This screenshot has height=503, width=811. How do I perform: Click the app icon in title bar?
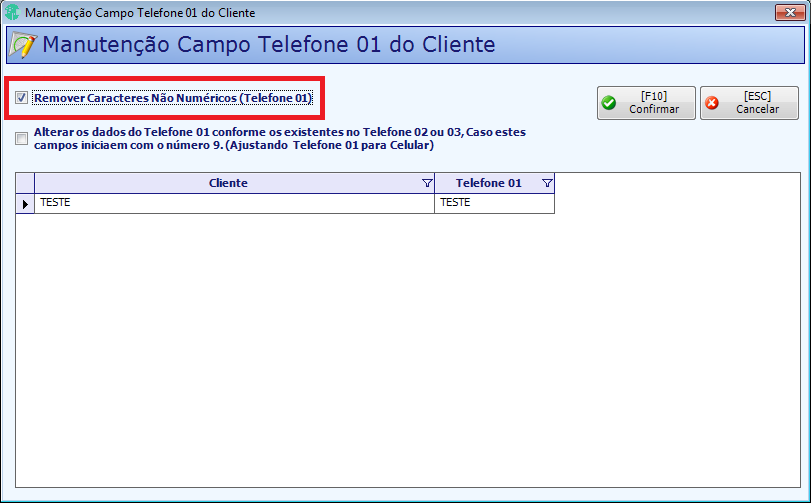coord(12,12)
